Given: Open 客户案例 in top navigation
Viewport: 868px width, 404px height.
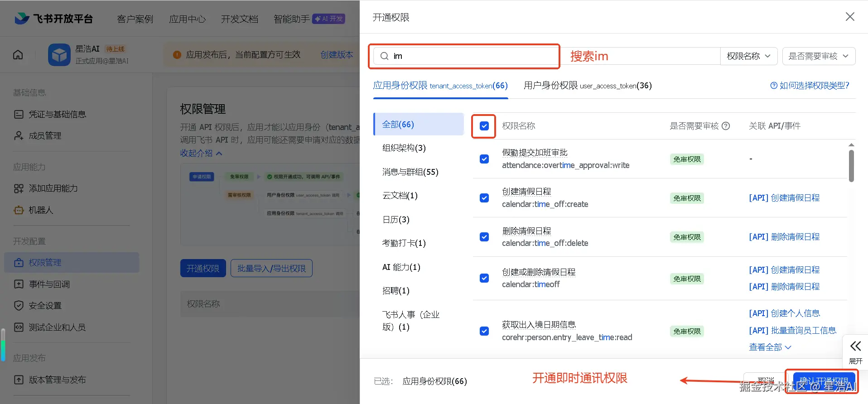Looking at the screenshot, I should point(135,19).
